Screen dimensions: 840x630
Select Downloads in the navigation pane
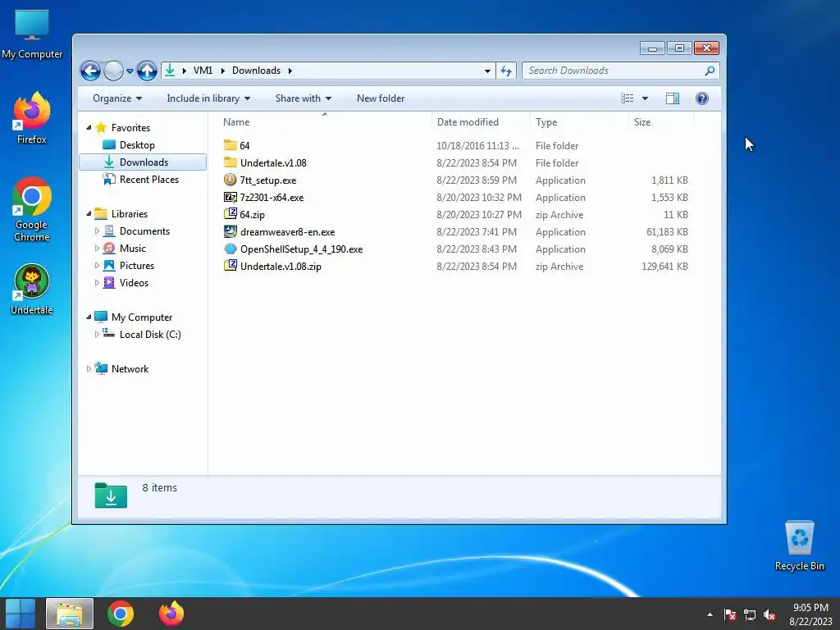click(143, 162)
